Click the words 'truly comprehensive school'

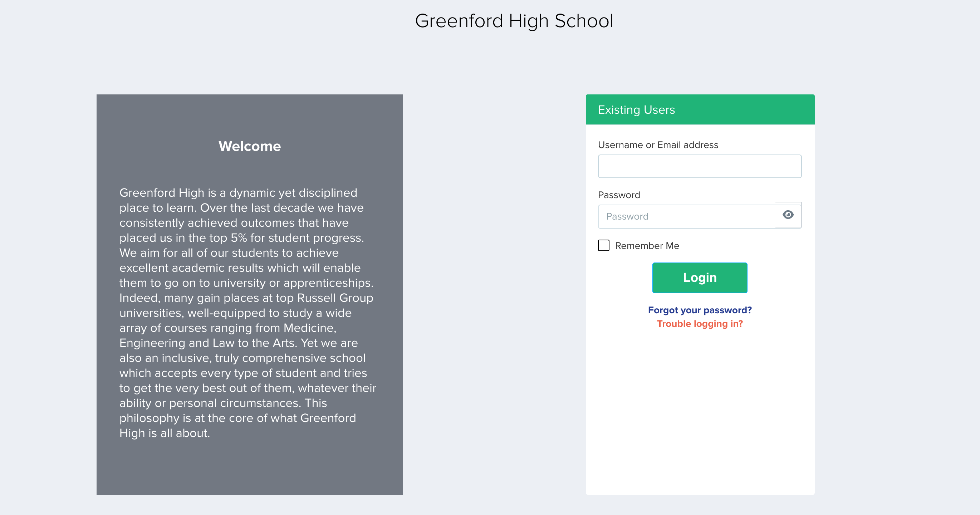pos(290,358)
